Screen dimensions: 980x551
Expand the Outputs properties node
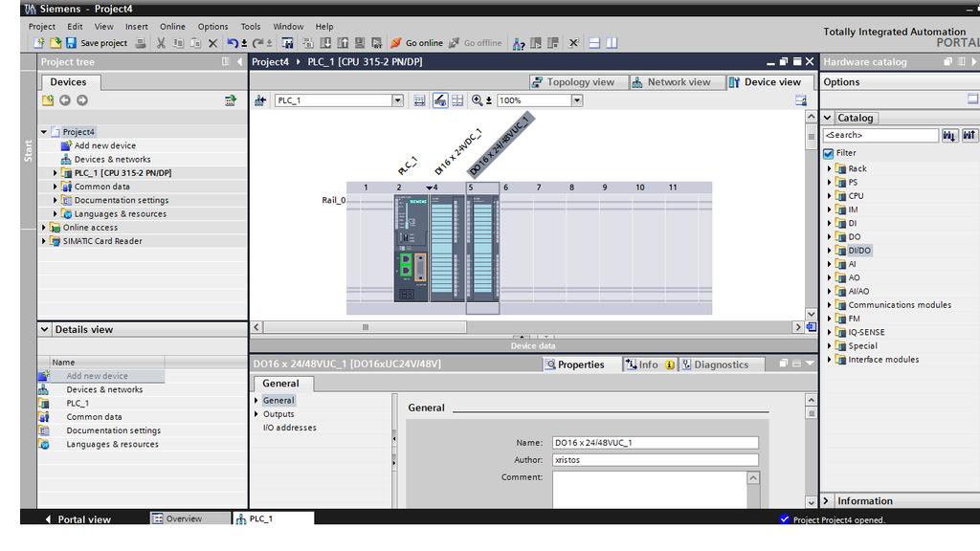(x=256, y=414)
